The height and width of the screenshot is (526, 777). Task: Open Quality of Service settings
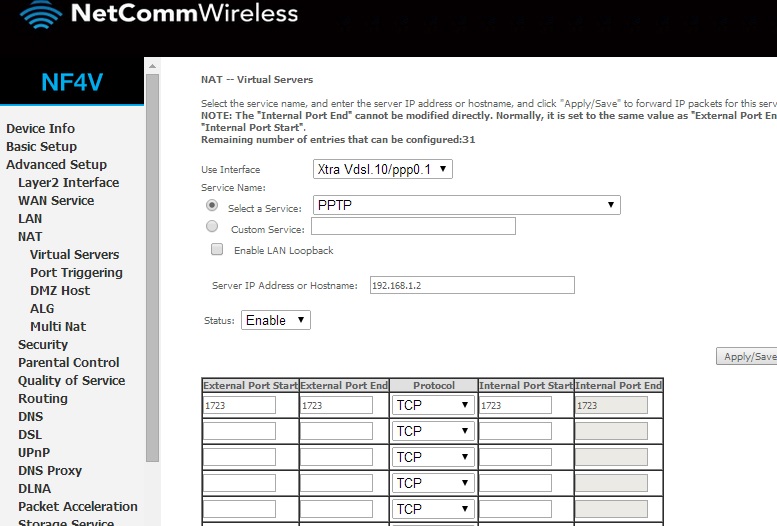[x=71, y=380]
